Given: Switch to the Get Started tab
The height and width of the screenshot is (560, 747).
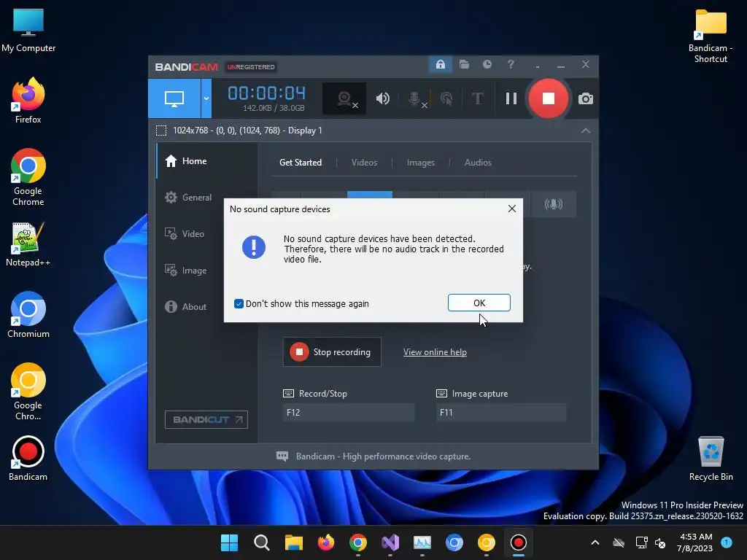Looking at the screenshot, I should (300, 163).
